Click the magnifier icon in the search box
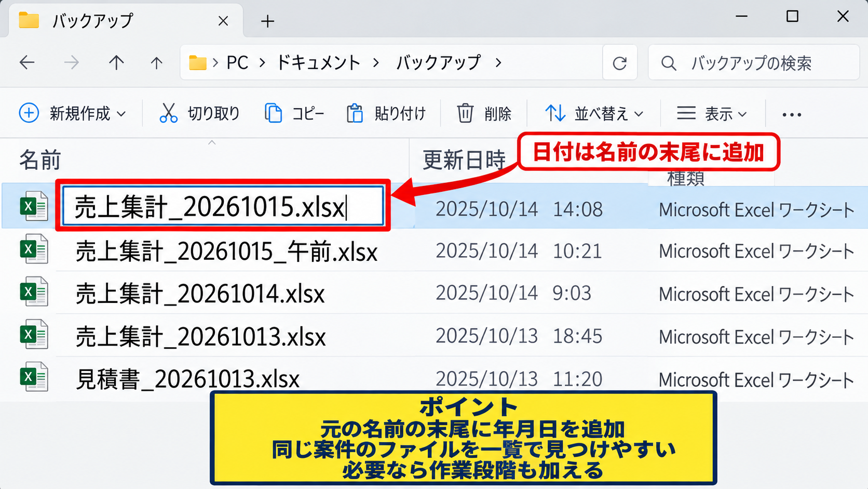Viewport: 868px width, 489px height. [x=669, y=63]
